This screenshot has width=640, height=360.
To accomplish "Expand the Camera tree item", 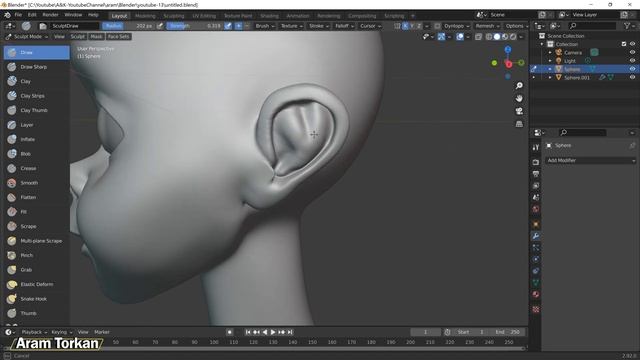I will click(x=550, y=52).
